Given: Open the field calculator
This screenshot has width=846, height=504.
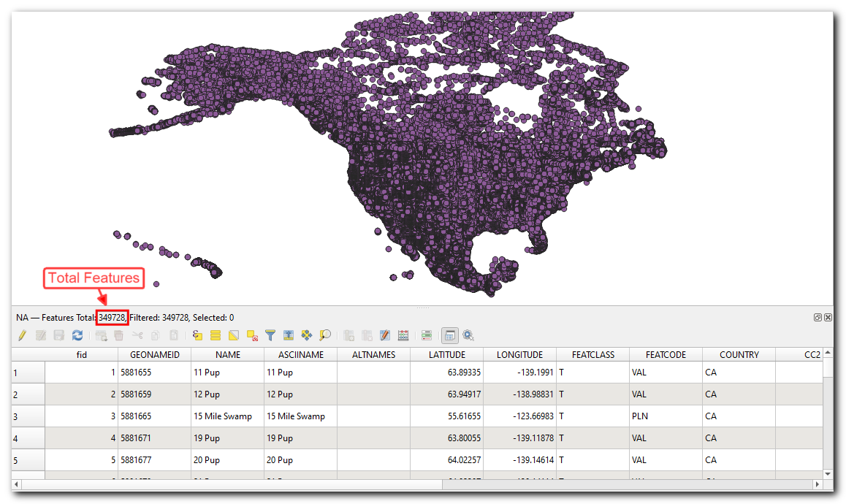Looking at the screenshot, I should pos(403,336).
